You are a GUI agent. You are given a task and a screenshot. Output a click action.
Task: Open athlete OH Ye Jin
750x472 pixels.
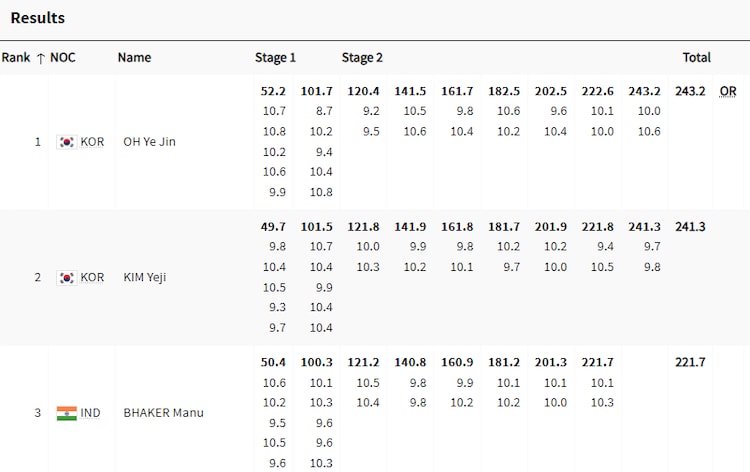tap(149, 142)
